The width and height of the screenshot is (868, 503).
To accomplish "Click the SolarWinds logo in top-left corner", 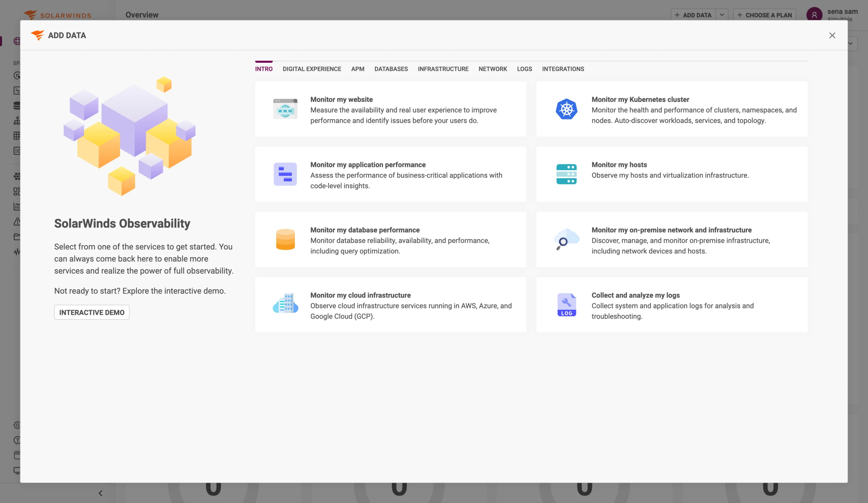I will point(57,15).
